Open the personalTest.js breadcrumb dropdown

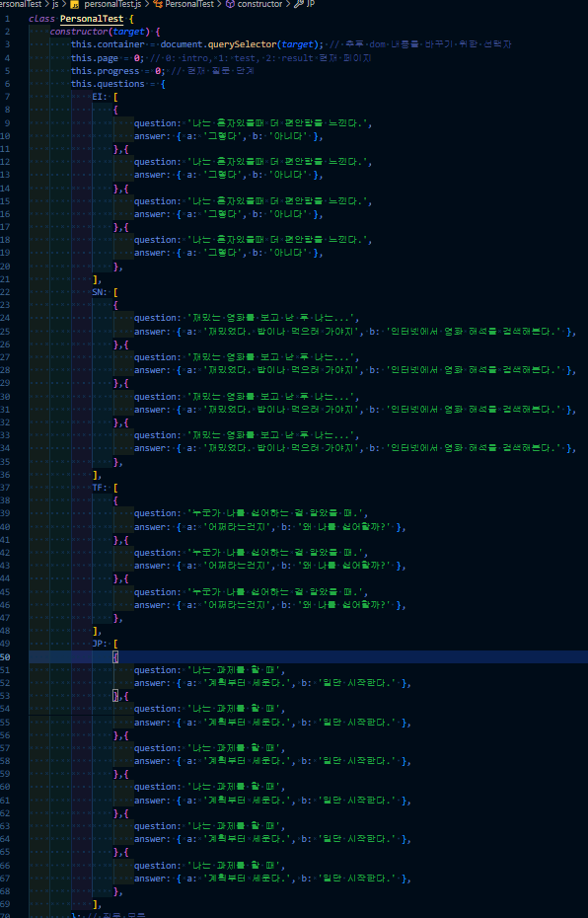click(112, 4)
